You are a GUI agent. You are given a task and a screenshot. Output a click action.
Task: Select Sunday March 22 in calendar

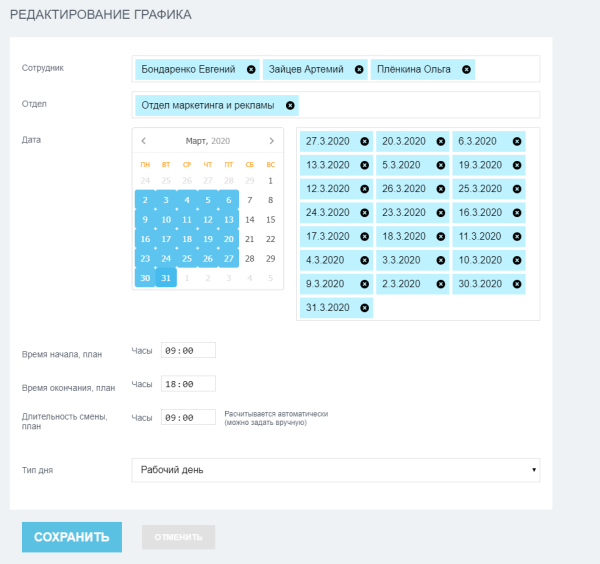270,239
